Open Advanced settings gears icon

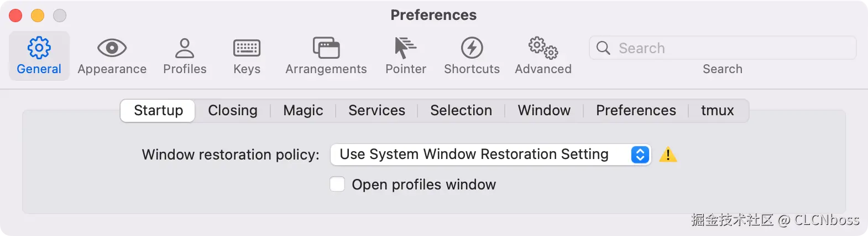click(543, 48)
